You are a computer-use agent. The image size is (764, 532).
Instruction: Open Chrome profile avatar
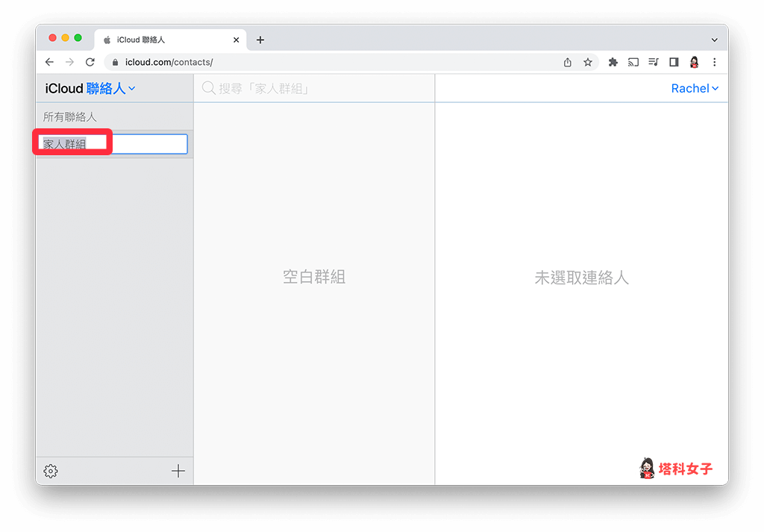[695, 62]
